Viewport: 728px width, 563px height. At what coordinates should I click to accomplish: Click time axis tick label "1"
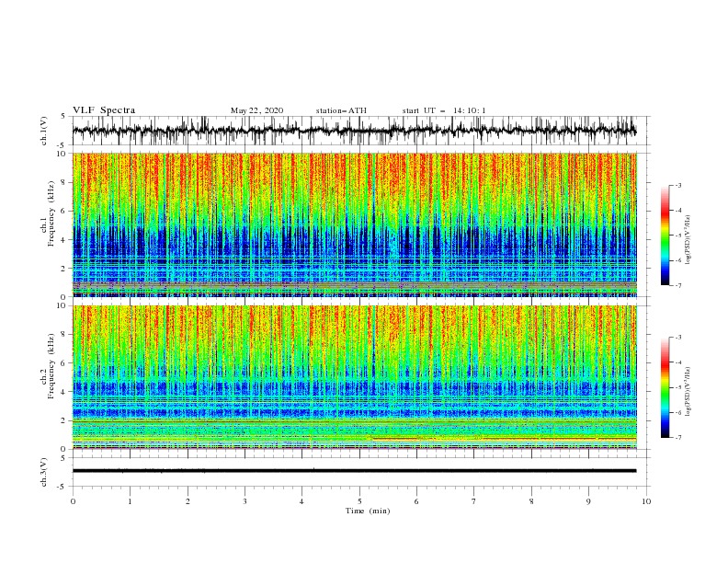click(130, 501)
